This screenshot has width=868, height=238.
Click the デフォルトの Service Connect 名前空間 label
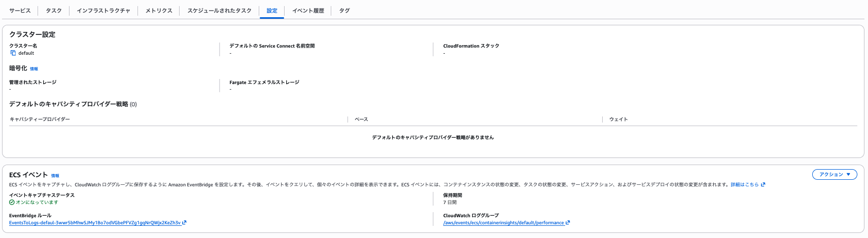[x=272, y=46]
